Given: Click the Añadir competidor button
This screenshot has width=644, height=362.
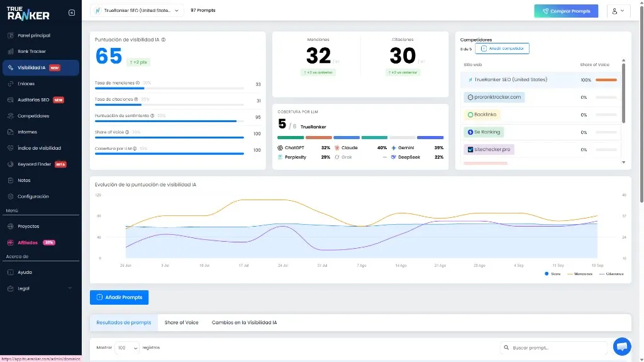Looking at the screenshot, I should 502,48.
